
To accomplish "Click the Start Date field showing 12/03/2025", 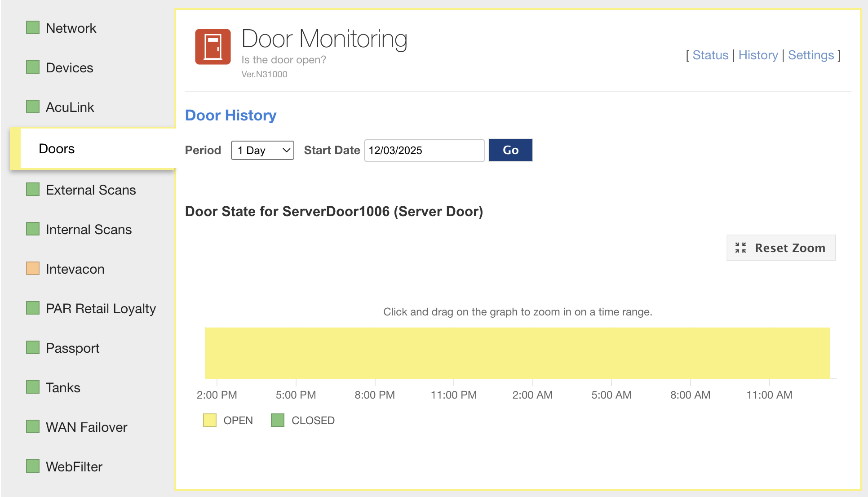I will (424, 150).
